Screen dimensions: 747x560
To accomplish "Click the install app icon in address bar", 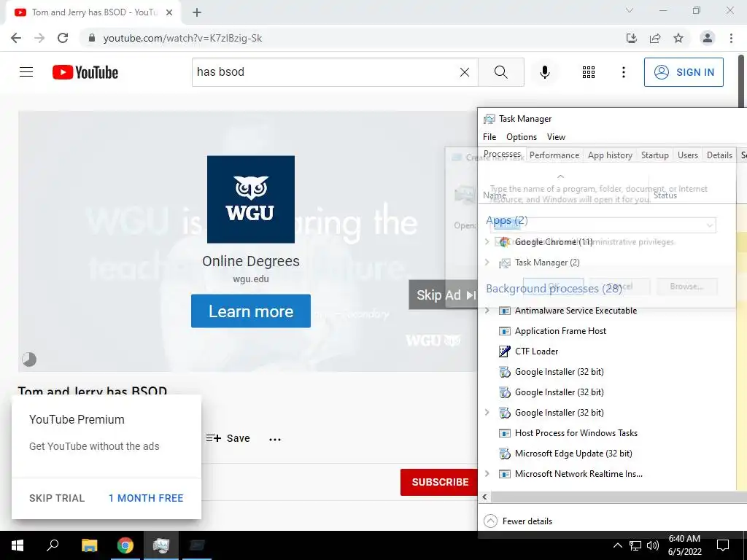I will [x=631, y=38].
